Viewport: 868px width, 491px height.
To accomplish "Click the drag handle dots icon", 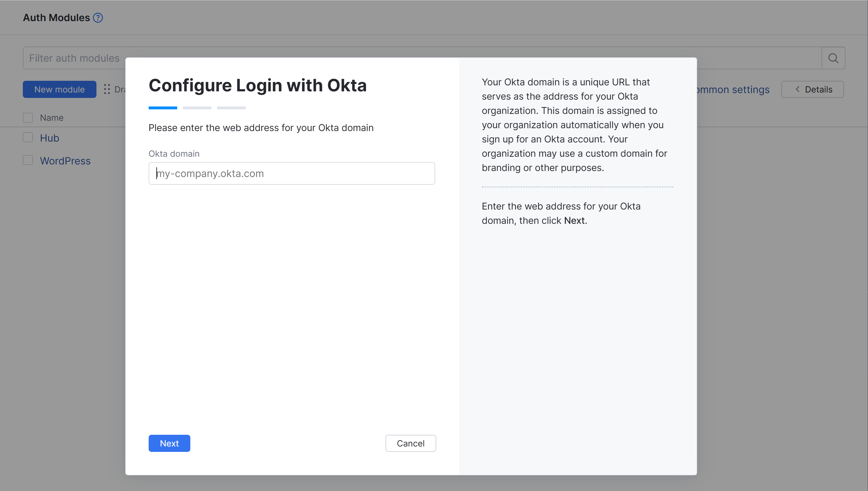I will click(107, 89).
